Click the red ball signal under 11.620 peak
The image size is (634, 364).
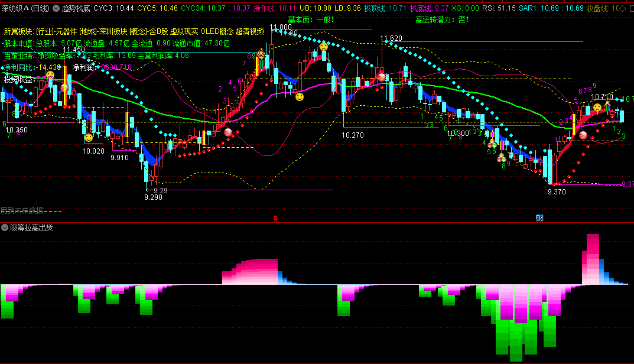(382, 77)
